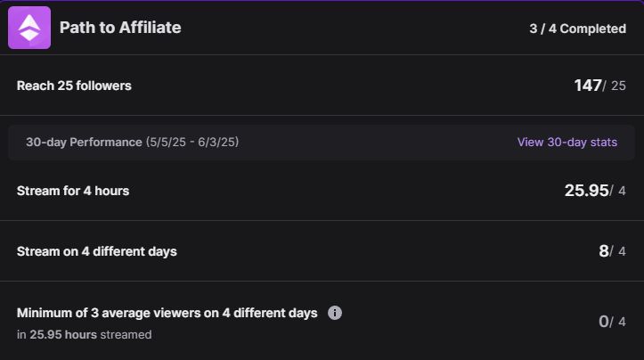This screenshot has height=360, width=644.
Task: Click Minimum of 3 average viewers text
Action: pyautogui.click(x=167, y=313)
